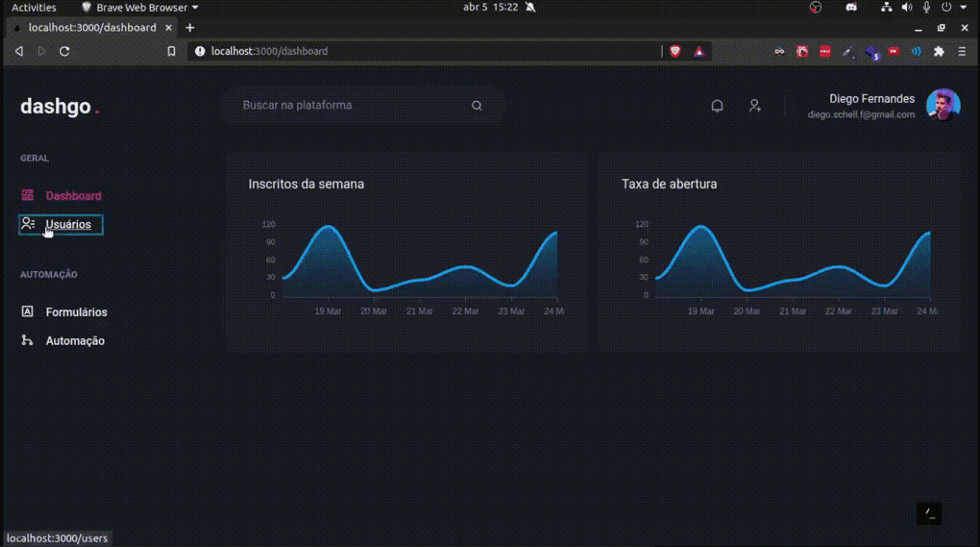Image resolution: width=980 pixels, height=547 pixels.
Task: Open the Dashboard sidebar link
Action: 73,196
